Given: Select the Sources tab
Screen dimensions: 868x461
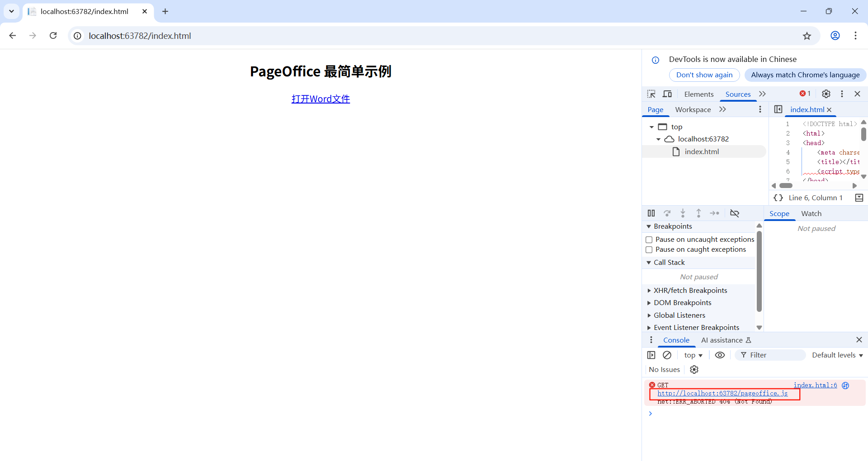Looking at the screenshot, I should (738, 94).
